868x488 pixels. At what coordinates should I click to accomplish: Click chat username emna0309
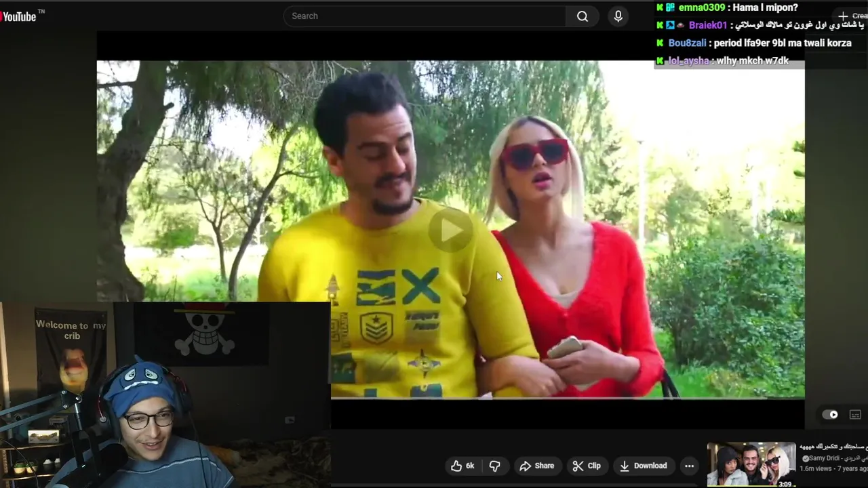point(701,7)
